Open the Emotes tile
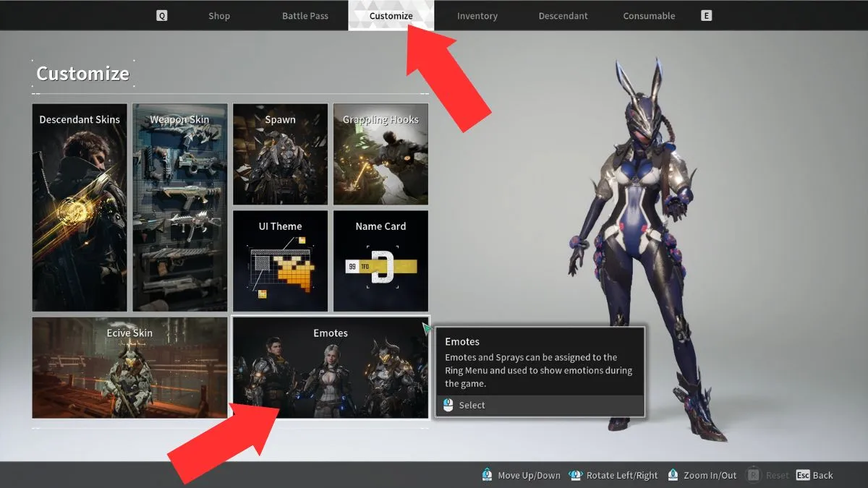The image size is (868, 488). pos(330,367)
